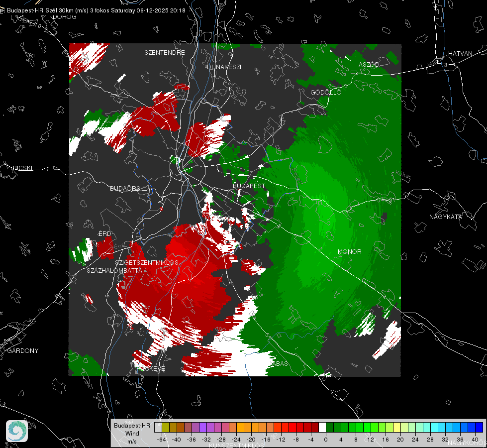Viewport: 487px width, 448px height.
Task: Click the '24' value on the legend scale
Action: tap(415, 440)
